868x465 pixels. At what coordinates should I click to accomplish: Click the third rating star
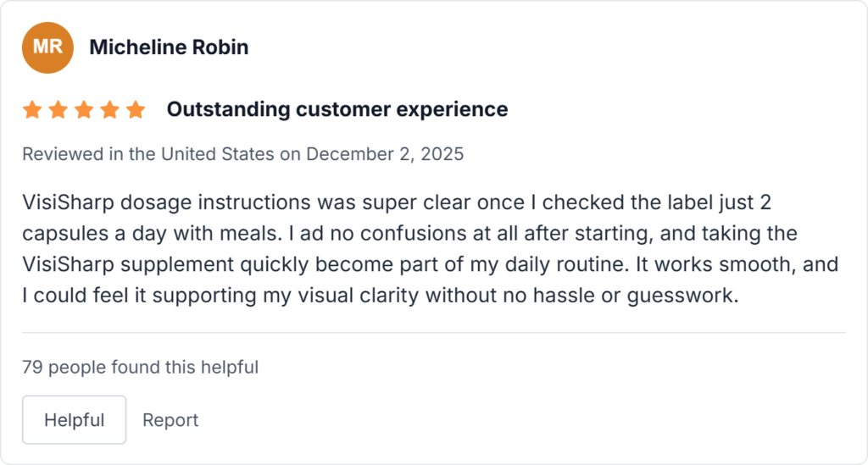pyautogui.click(x=84, y=110)
